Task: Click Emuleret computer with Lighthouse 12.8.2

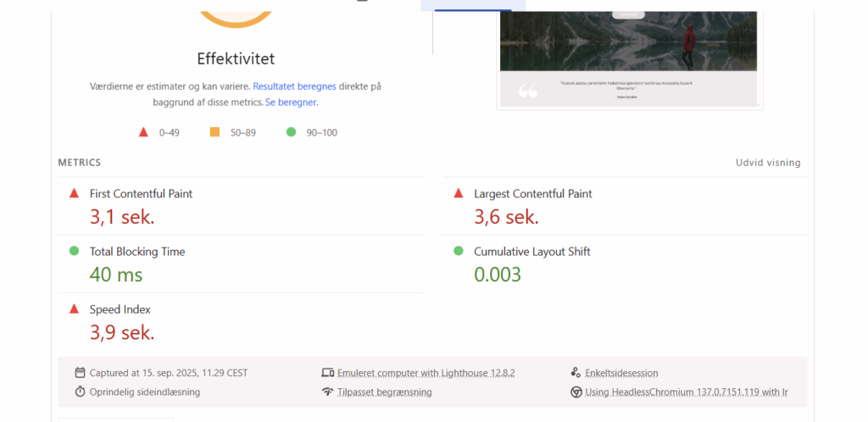Action: click(426, 373)
